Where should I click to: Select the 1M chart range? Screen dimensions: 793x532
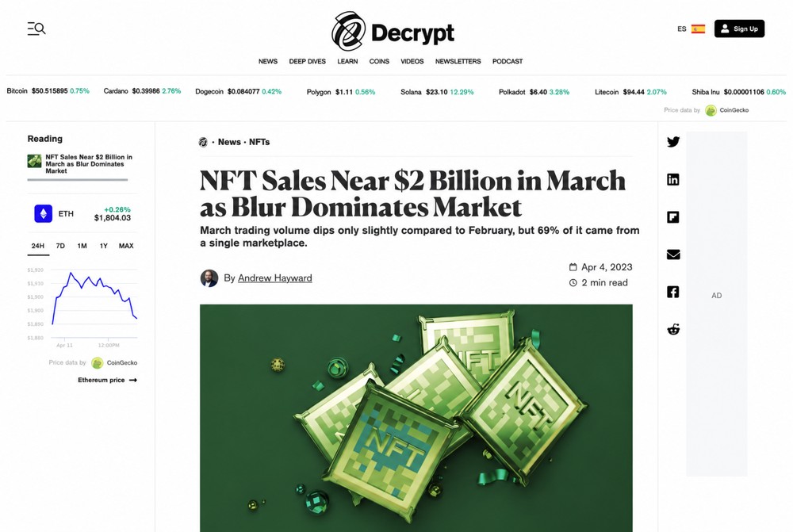click(82, 246)
